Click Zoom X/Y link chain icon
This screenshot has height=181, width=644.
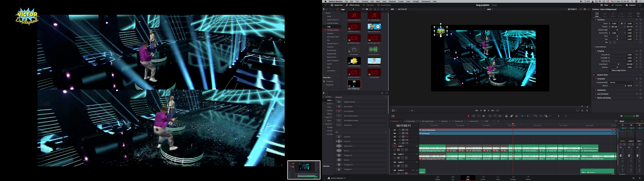coord(622,24)
